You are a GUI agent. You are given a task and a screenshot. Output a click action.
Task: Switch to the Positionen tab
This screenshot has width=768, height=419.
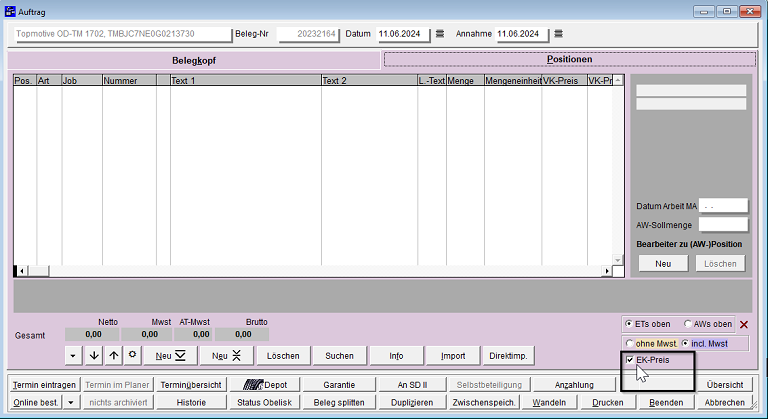tap(570, 59)
